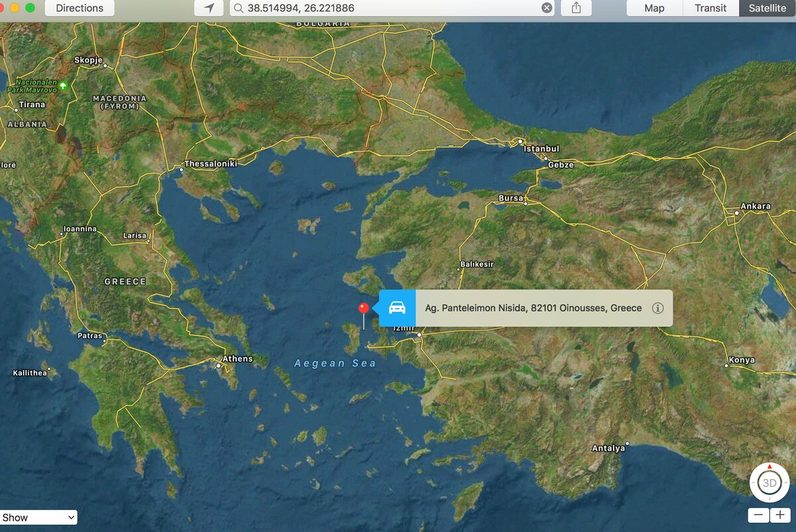Click the Athens city label
796x532 pixels.
(237, 359)
